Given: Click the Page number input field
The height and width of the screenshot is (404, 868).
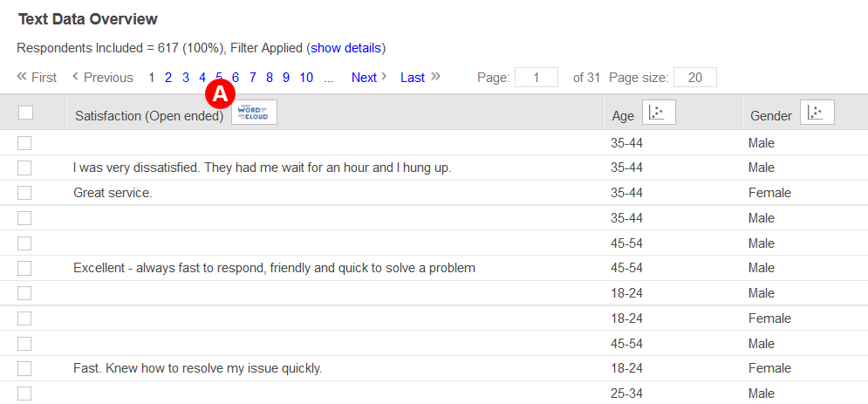Looking at the screenshot, I should (537, 78).
